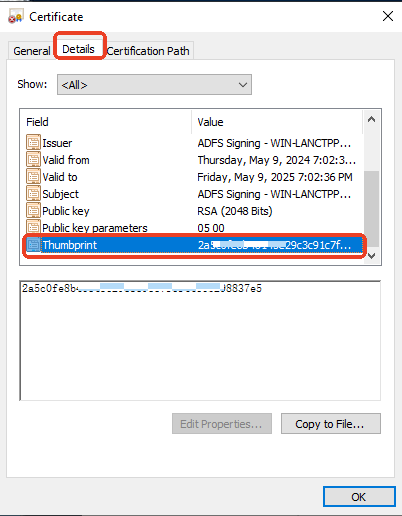Click the Public key parameters icon
The width and height of the screenshot is (402, 516).
point(33,227)
